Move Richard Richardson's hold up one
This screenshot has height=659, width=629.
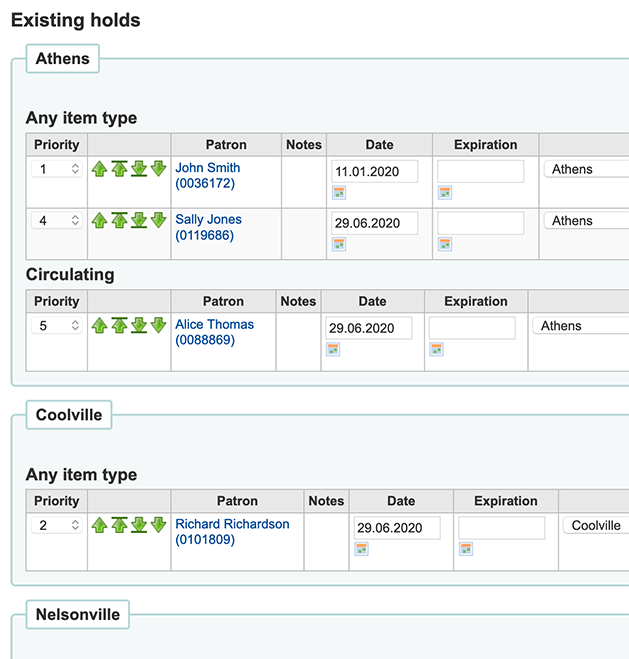coord(99,525)
